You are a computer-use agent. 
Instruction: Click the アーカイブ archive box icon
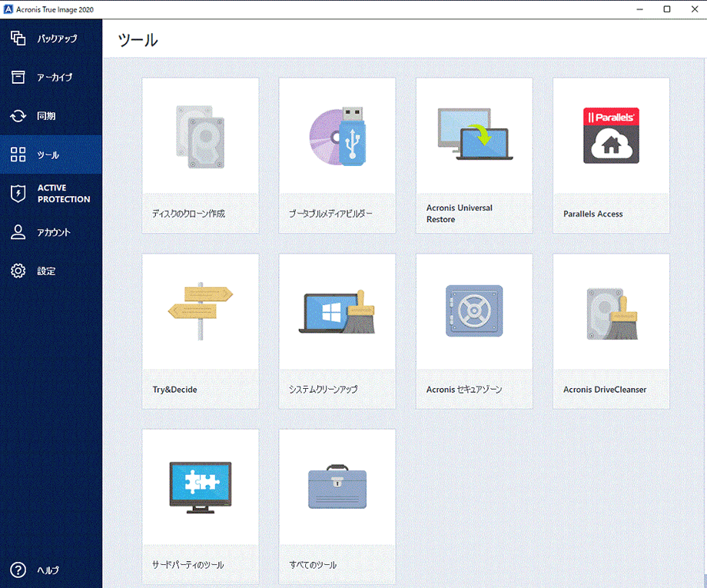(x=18, y=77)
